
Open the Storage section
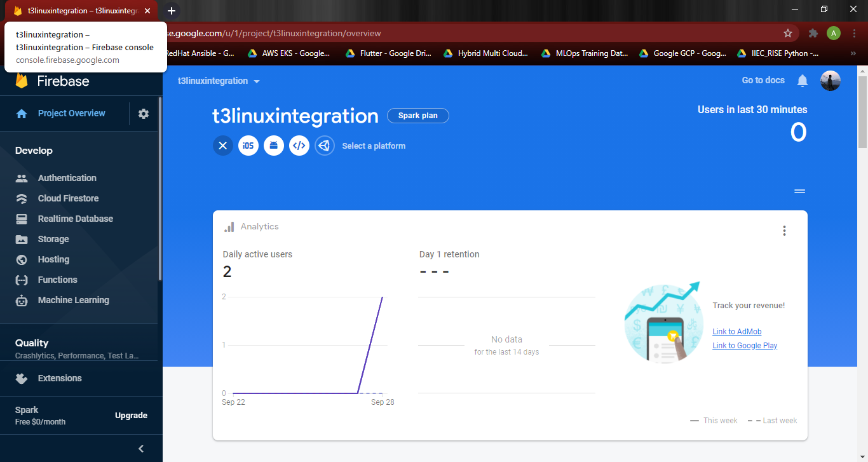(53, 239)
